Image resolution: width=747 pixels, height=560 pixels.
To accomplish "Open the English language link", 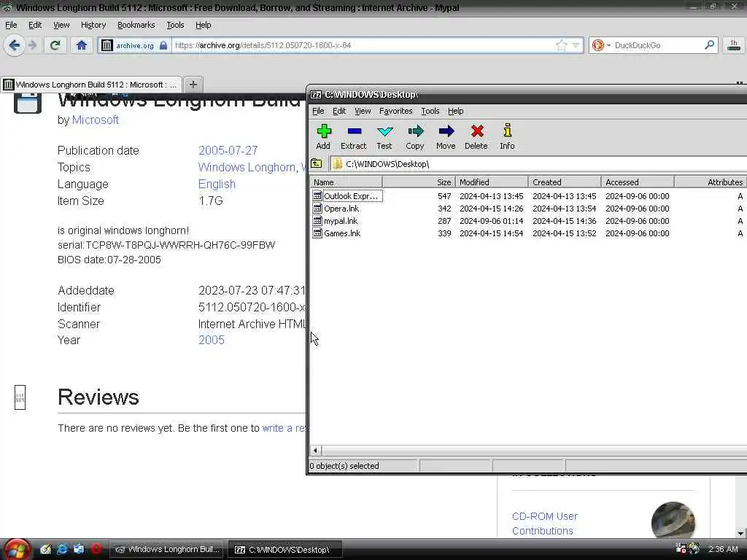I will pyautogui.click(x=217, y=184).
